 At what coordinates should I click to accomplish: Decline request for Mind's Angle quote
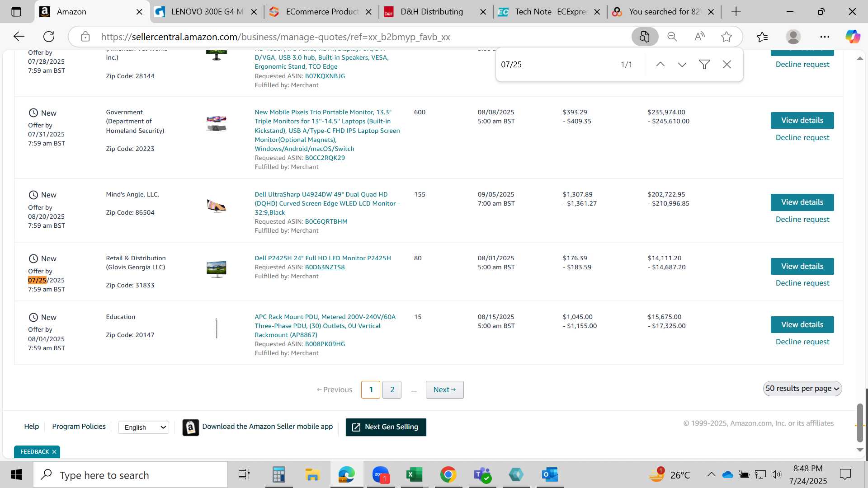tap(802, 220)
